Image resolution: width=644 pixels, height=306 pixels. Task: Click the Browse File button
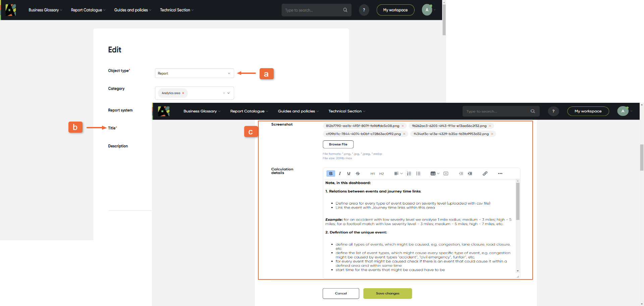point(338,144)
